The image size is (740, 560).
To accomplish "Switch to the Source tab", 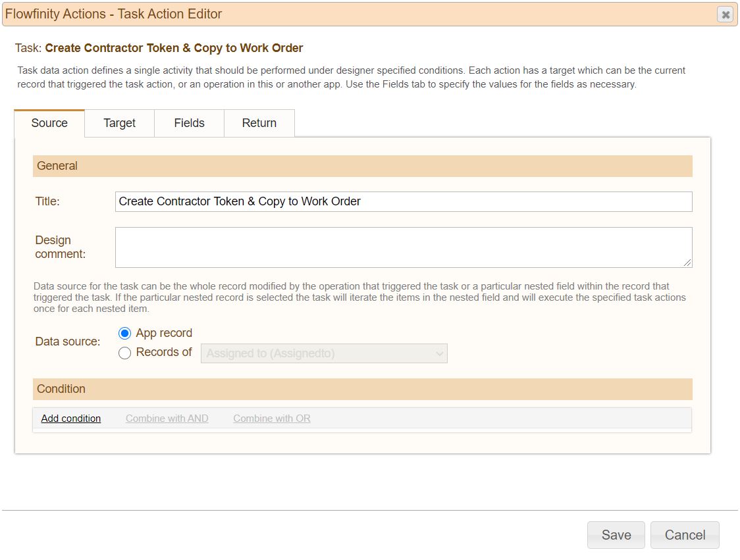I will [49, 123].
